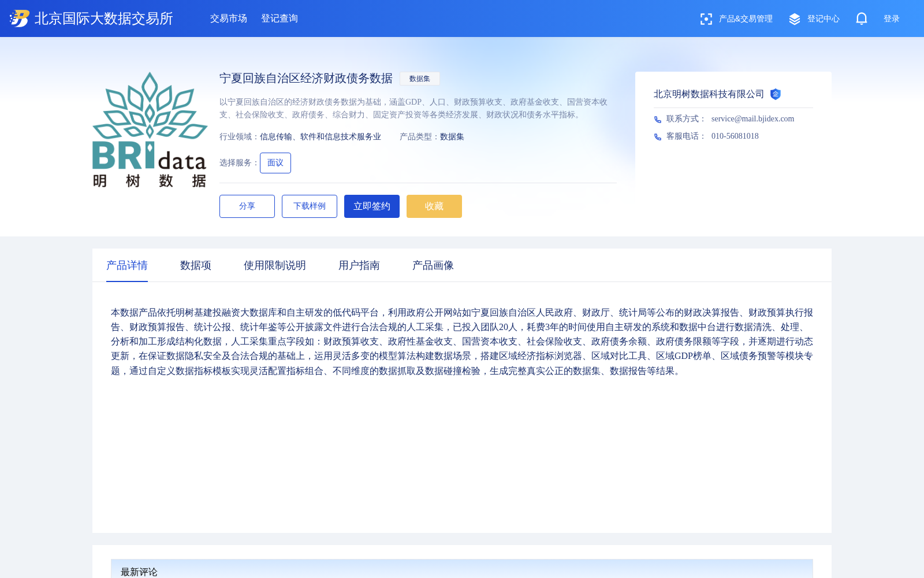Click 下载样例 download sample button
924x578 pixels.
click(x=310, y=206)
